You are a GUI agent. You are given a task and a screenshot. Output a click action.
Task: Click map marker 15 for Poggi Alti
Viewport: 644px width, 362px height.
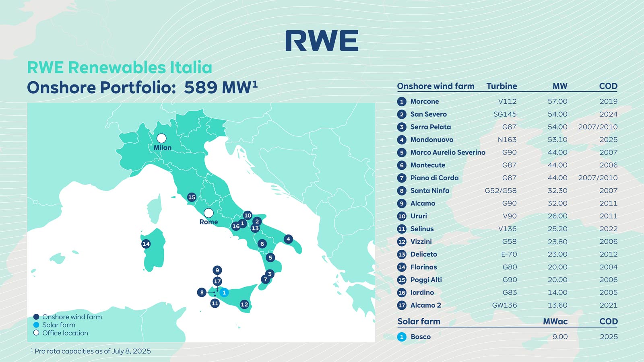pyautogui.click(x=191, y=197)
